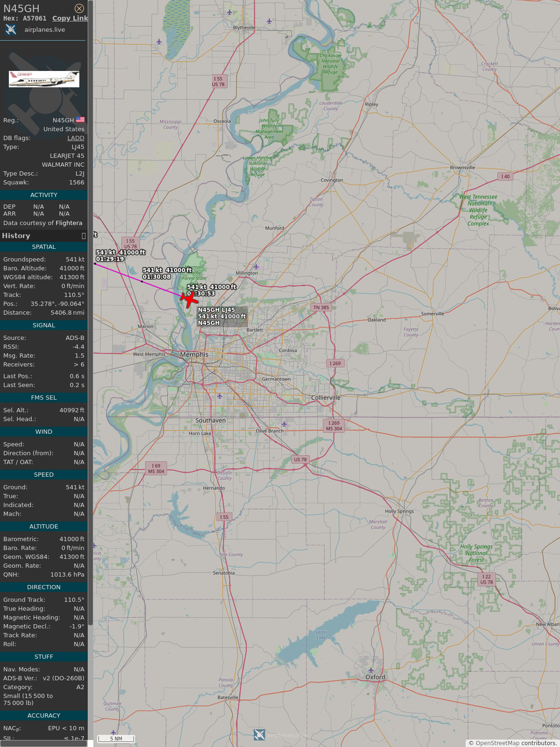This screenshot has height=747, width=560.
Task: Click the SPATIAL section header
Action: (44, 247)
